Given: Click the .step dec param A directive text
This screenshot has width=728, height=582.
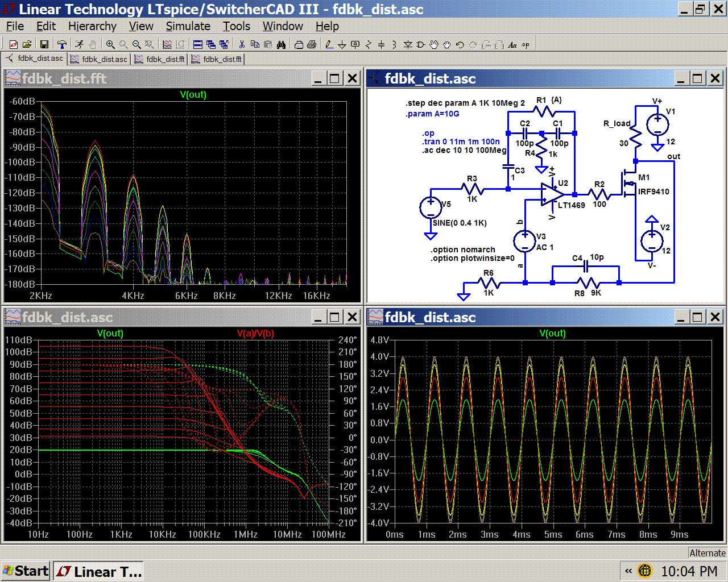Looking at the screenshot, I should tap(465, 103).
